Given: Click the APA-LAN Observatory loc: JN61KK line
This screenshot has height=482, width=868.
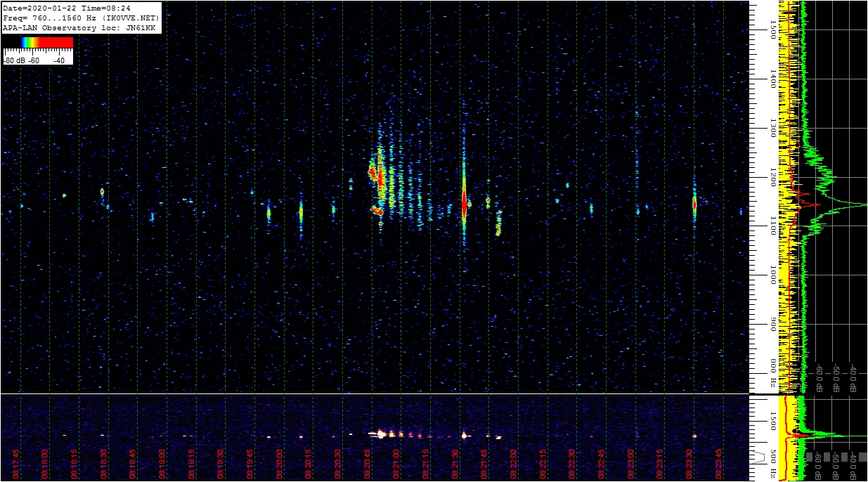Looking at the screenshot, I should (x=79, y=27).
